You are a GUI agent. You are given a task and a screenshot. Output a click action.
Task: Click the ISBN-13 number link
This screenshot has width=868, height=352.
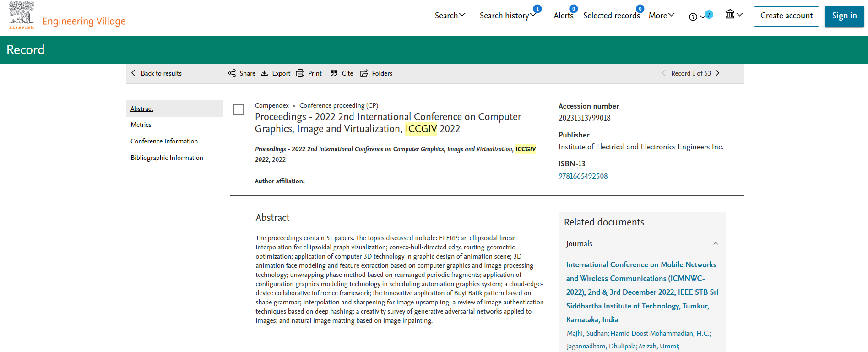tap(583, 176)
